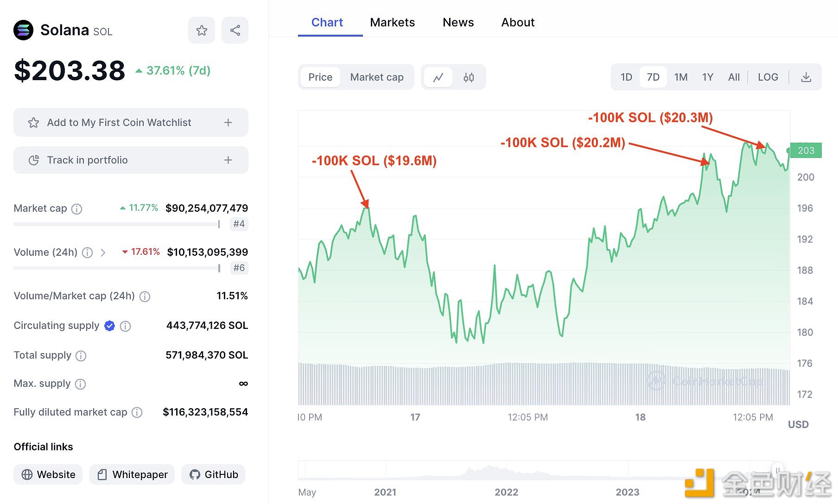Viewport: 838px width, 504px height.
Task: Expand Volume (24h) chevron arrow
Action: point(103,252)
